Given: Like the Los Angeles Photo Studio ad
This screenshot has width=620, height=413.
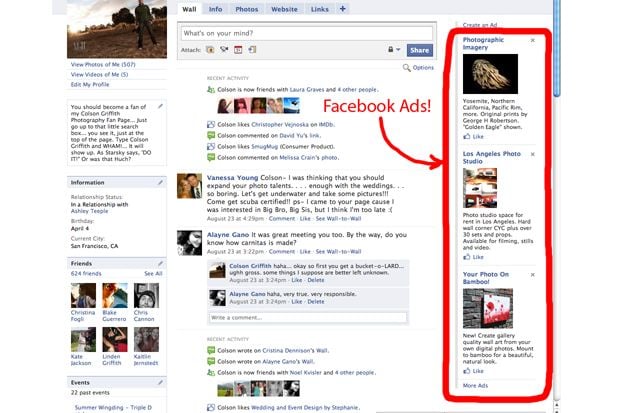Looking at the screenshot, I should pos(474,257).
